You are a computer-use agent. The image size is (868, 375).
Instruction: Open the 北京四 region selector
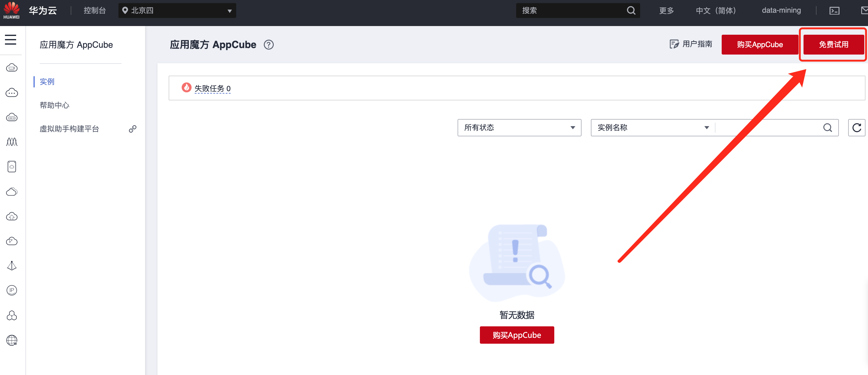[177, 11]
